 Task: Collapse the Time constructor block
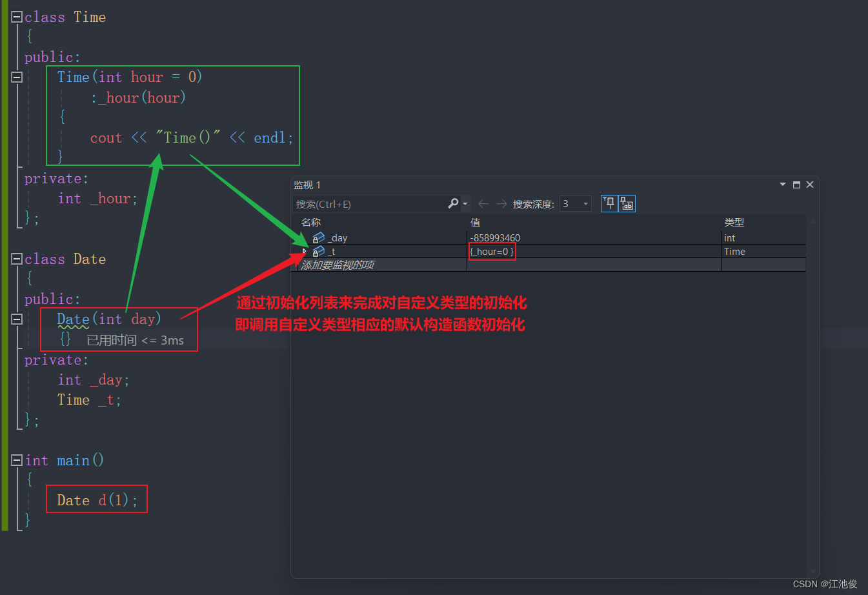17,77
